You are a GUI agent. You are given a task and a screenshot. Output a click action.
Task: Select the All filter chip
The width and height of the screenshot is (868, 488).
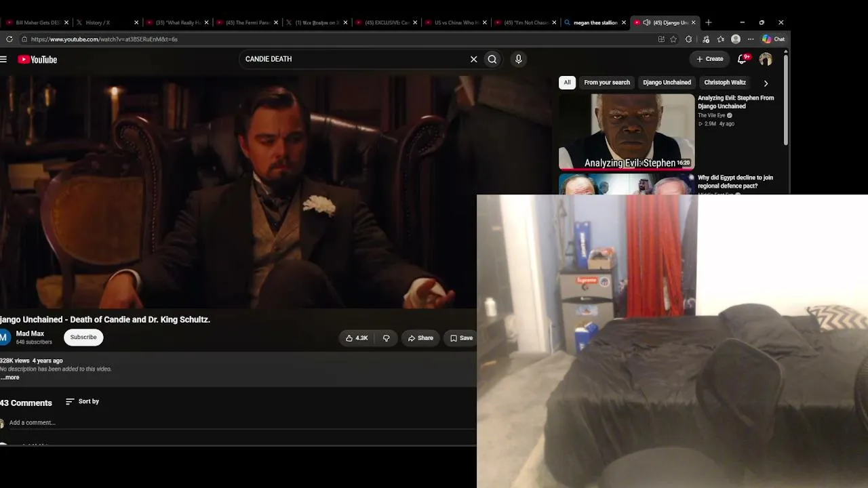tap(567, 83)
